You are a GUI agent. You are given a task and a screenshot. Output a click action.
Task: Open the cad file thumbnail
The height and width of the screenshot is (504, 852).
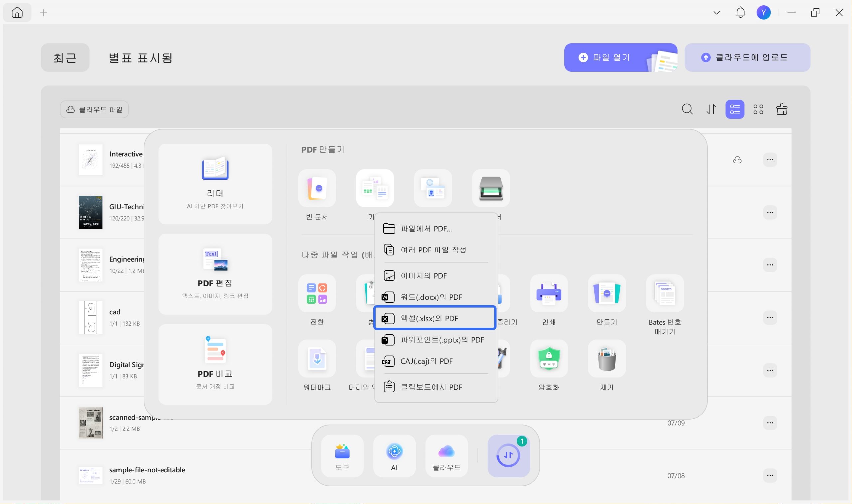coord(91,318)
